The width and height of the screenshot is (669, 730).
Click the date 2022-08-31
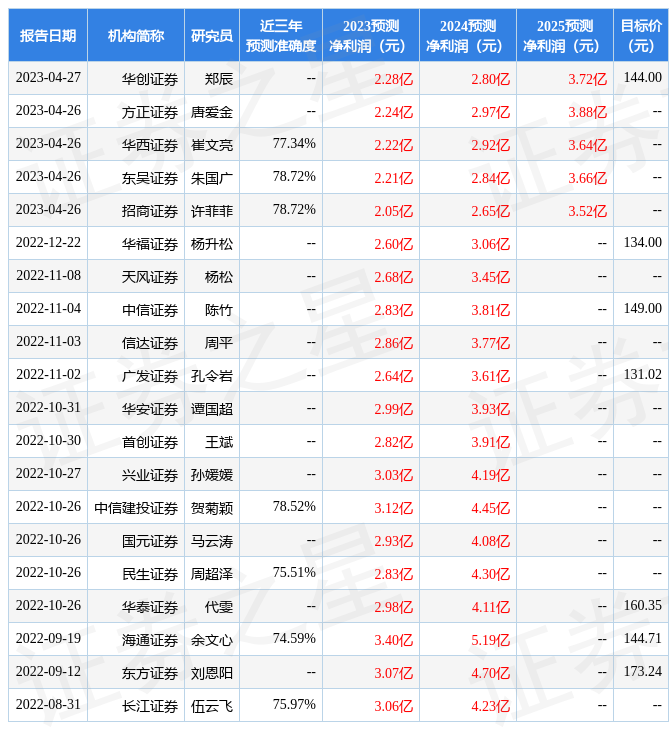(48, 705)
